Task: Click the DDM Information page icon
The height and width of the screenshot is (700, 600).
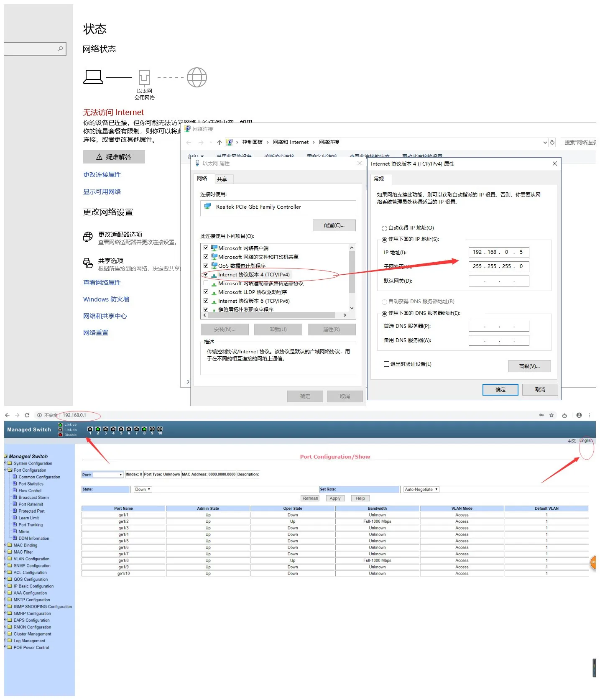Action: point(15,538)
